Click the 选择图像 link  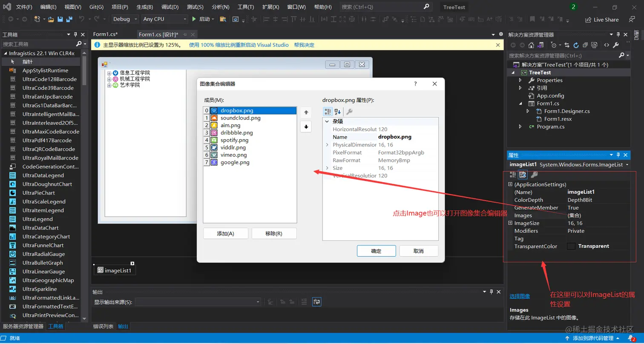[520, 296]
